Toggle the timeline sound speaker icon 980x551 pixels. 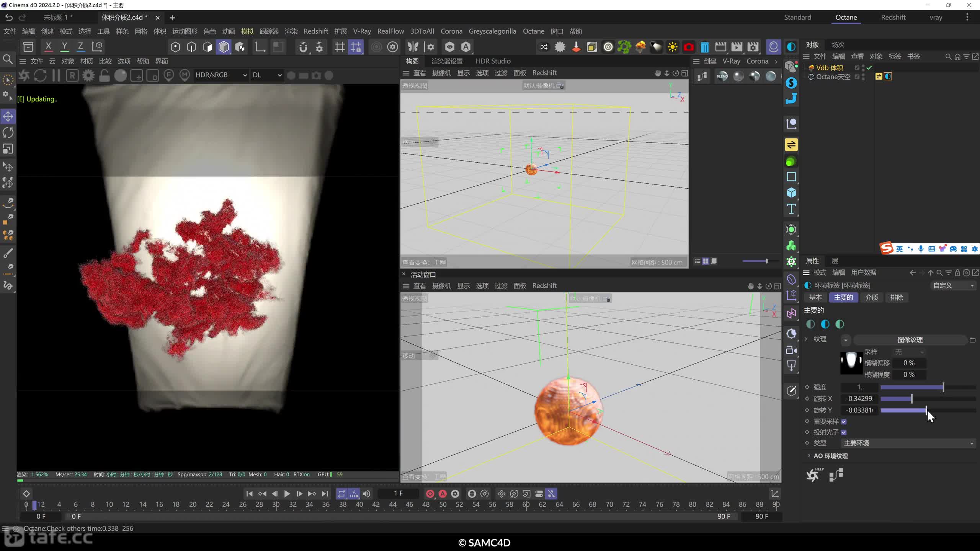366,494
